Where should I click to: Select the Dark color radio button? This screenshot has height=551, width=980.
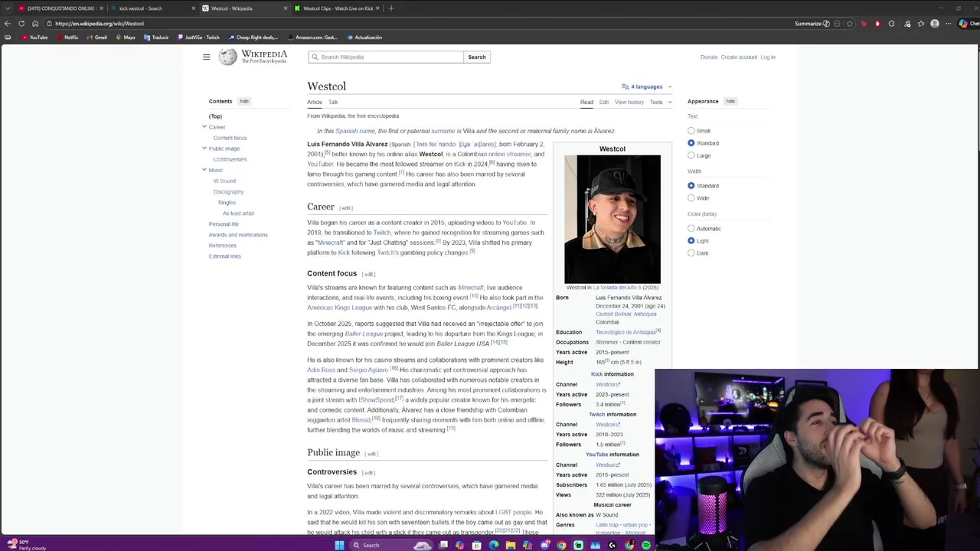(x=691, y=253)
